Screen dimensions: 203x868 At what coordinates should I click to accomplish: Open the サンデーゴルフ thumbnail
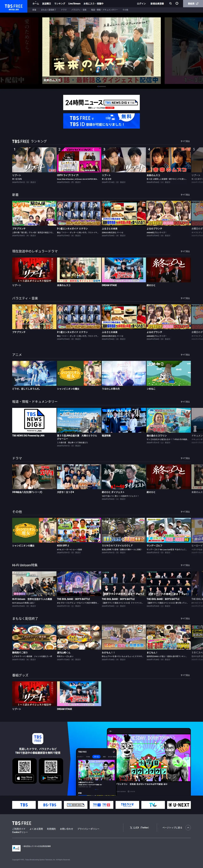pos(169,530)
